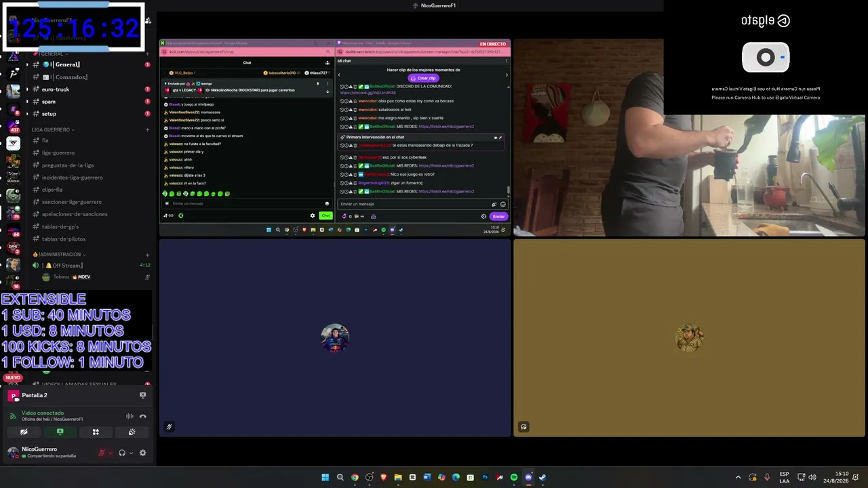Add channel to ADMINISTRACION category
868x488 pixels.
coord(147,254)
